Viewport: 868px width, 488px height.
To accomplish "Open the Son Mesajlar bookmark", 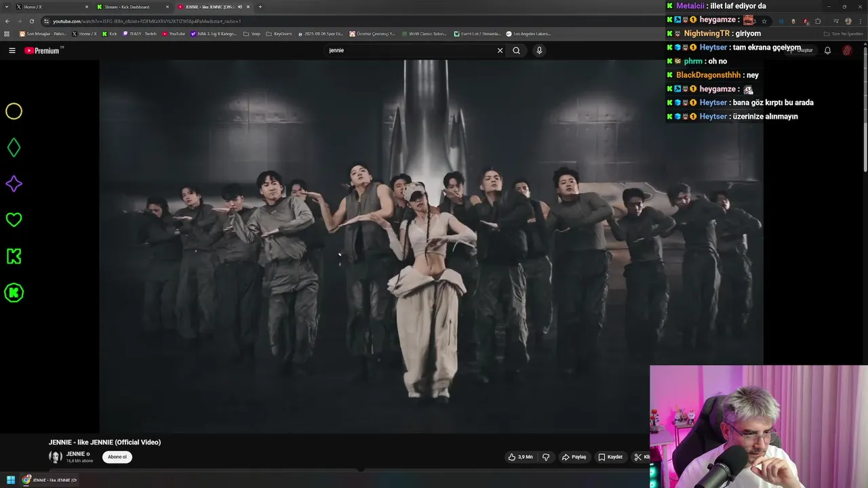I will [43, 33].
